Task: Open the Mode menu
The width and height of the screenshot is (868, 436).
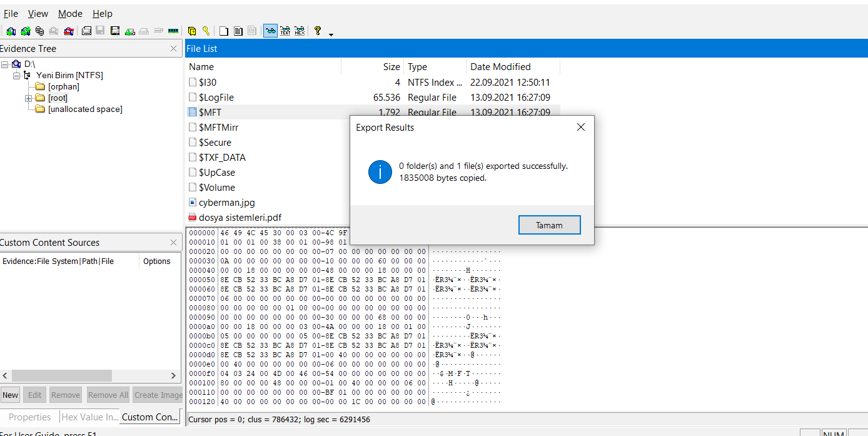Action: point(70,13)
